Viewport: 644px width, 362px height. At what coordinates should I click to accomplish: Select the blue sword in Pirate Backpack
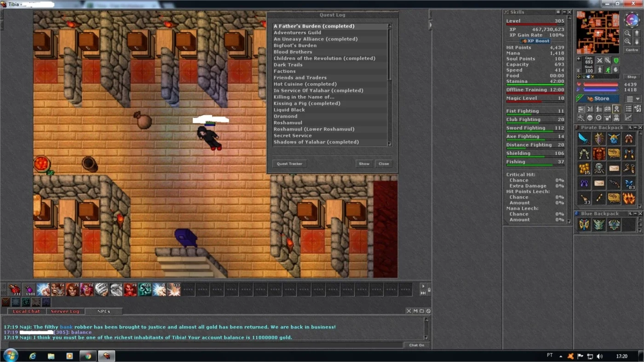(585, 139)
